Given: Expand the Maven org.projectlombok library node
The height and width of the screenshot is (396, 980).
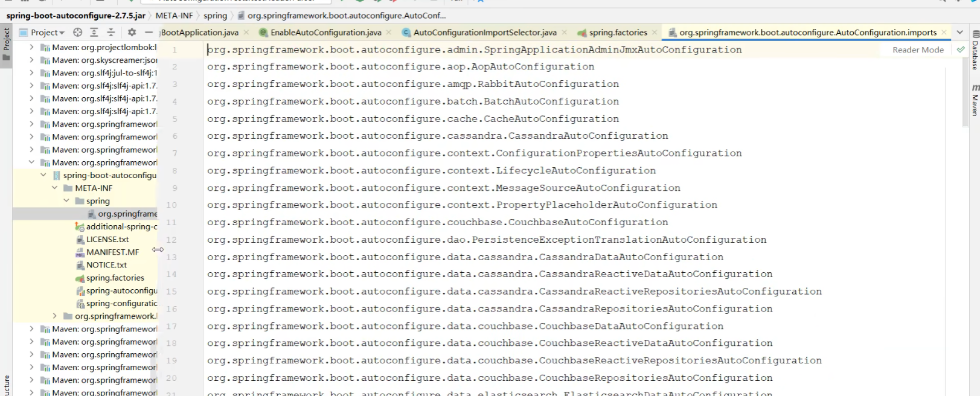Looking at the screenshot, I should click(x=32, y=47).
